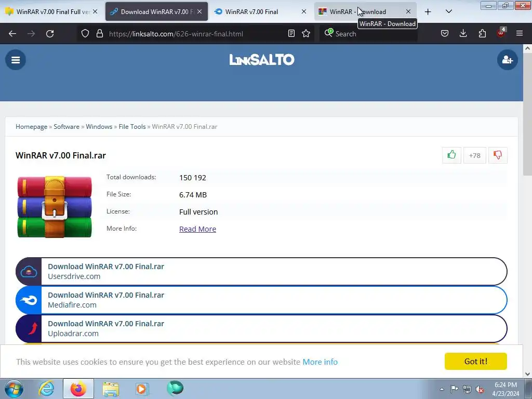
Task: Click the Usersdrive cloud icon
Action: coord(29,271)
